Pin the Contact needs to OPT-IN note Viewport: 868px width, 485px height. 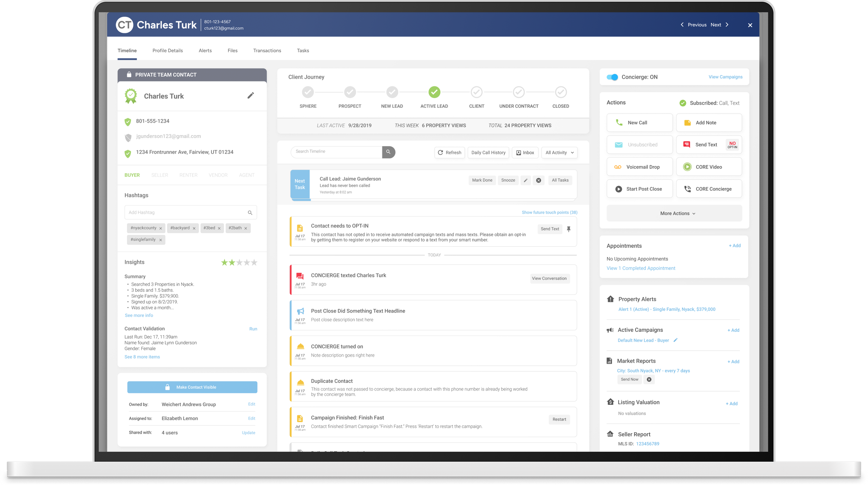point(568,229)
